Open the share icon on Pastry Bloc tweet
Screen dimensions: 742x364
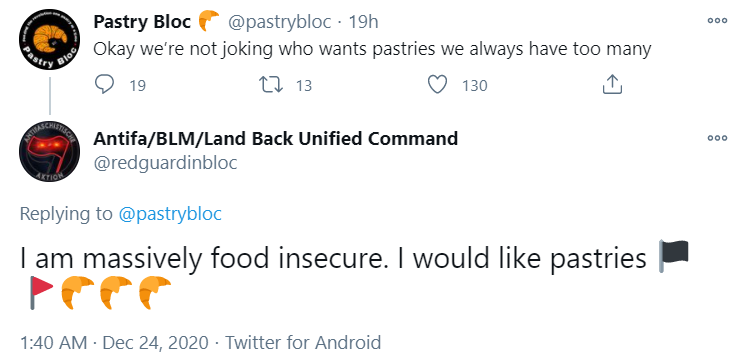pos(611,85)
